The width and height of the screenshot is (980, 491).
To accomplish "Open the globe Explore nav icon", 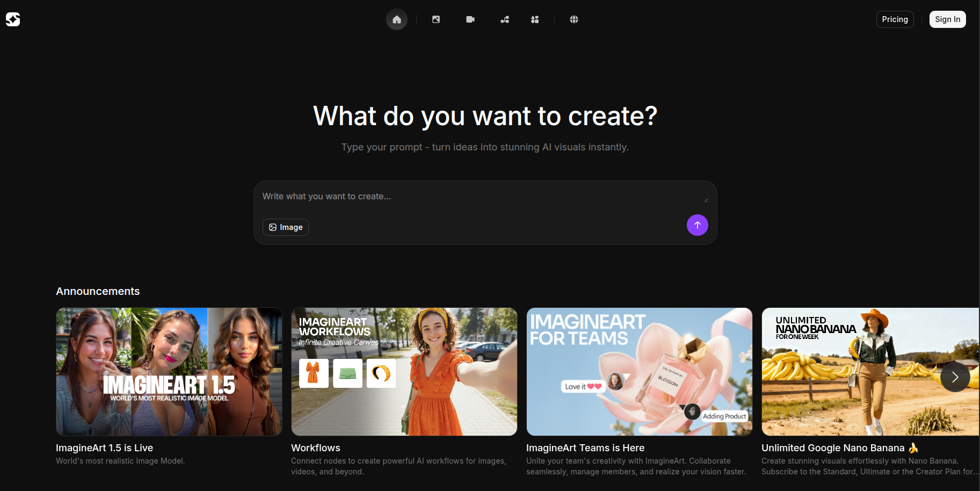I will 574,19.
